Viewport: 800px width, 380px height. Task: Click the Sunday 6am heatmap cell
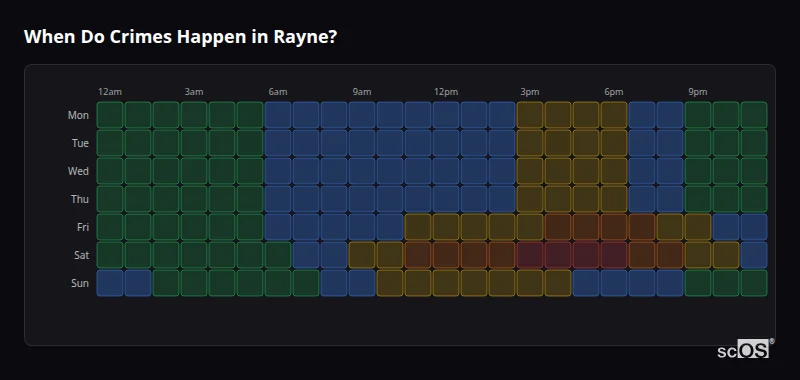pos(278,283)
